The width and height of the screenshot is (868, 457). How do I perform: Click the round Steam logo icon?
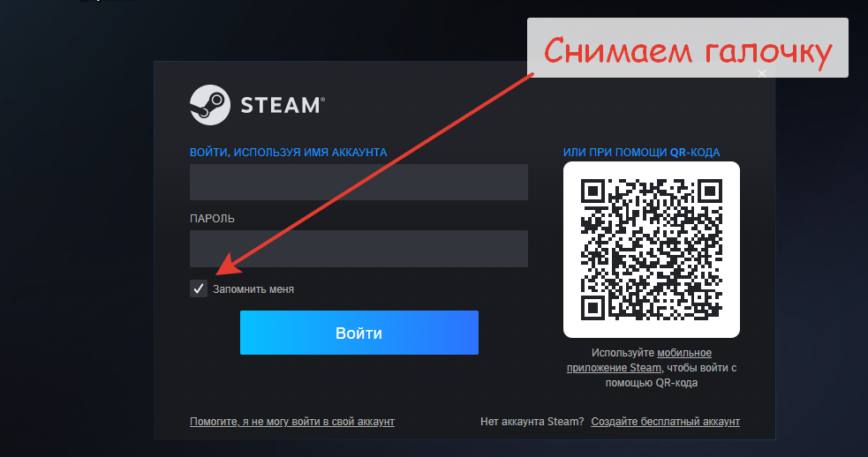[210, 105]
